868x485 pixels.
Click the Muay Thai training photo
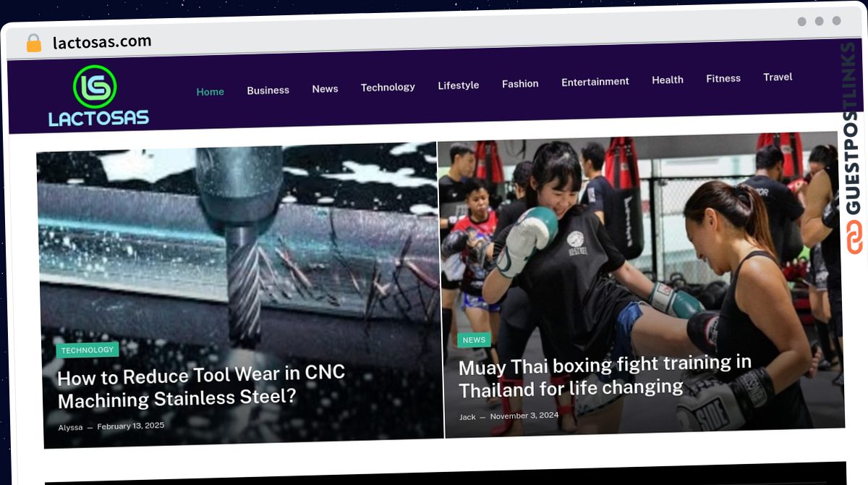click(x=640, y=286)
